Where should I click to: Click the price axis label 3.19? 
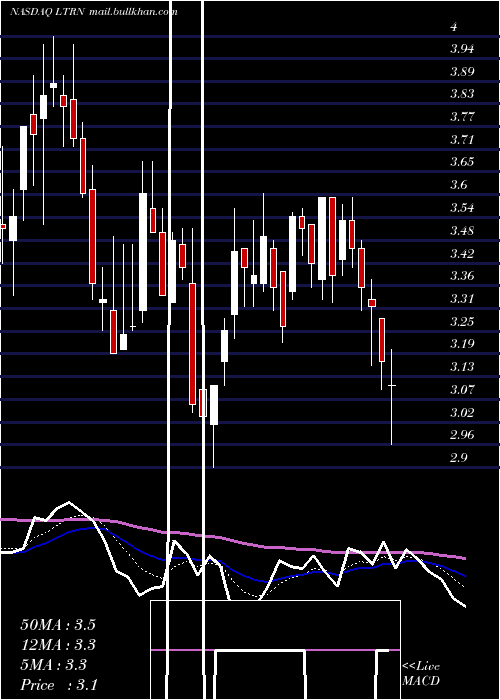tap(462, 344)
